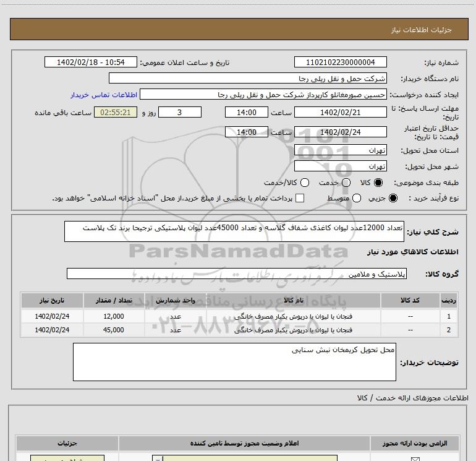
Task: Click the نام کالا column header
Action: [x=293, y=300]
